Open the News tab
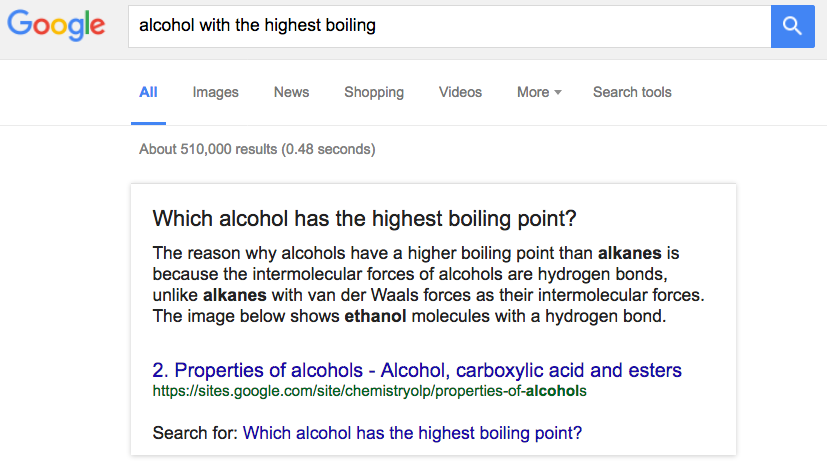This screenshot has width=827, height=468. pos(291,92)
